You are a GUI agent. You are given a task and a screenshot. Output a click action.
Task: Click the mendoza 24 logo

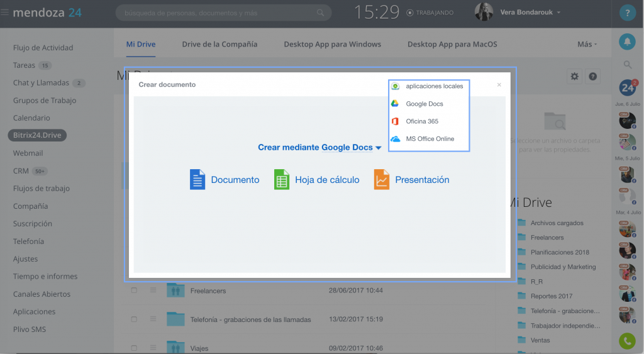[x=47, y=13]
